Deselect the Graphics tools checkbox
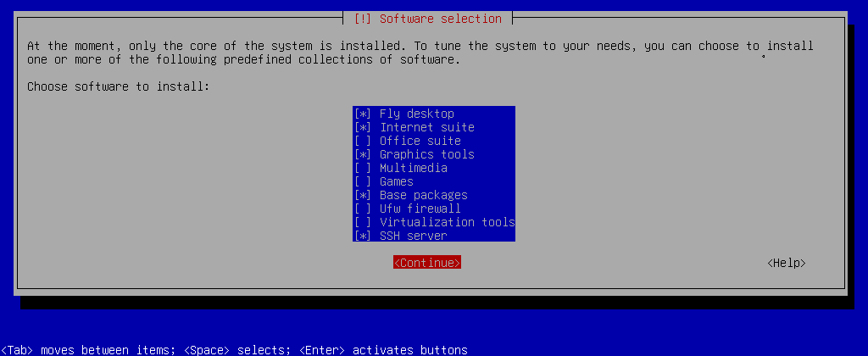Image resolution: width=868 pixels, height=356 pixels. point(363,154)
